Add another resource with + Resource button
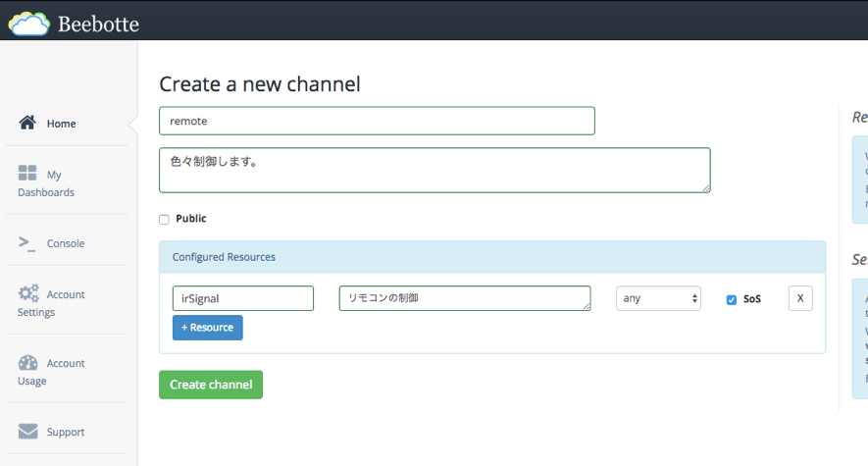 (x=208, y=328)
